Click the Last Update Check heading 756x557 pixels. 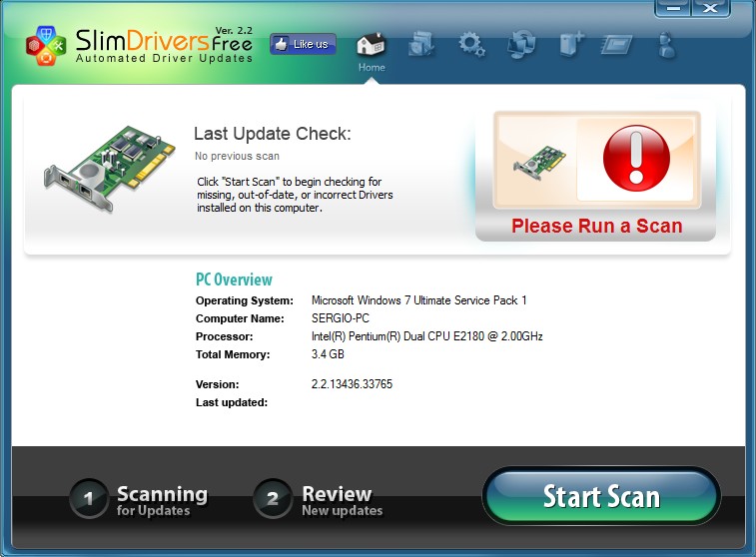[x=272, y=134]
